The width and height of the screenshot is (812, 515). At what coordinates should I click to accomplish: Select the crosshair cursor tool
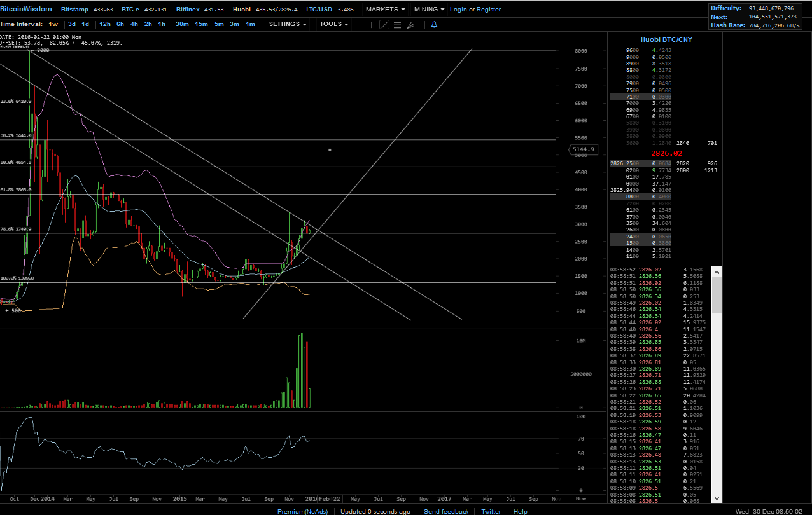click(372, 24)
